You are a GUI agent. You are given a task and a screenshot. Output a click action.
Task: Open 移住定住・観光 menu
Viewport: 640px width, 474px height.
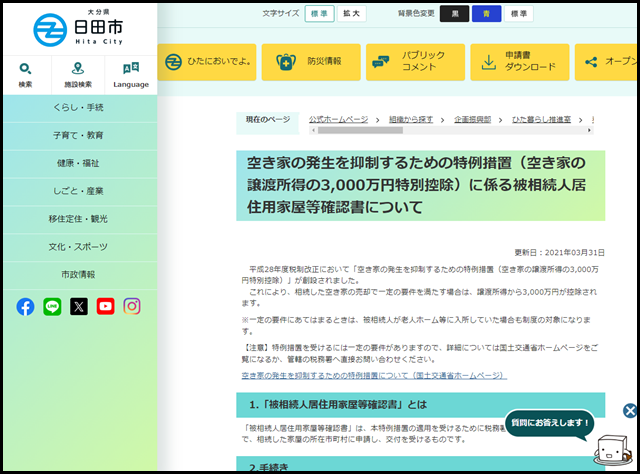click(78, 219)
